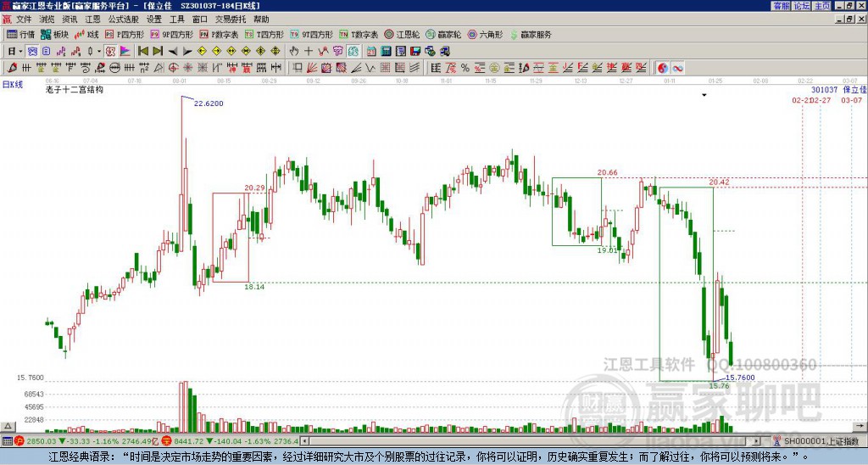Jump to last bar icon
The image size is (868, 465).
(158, 52)
